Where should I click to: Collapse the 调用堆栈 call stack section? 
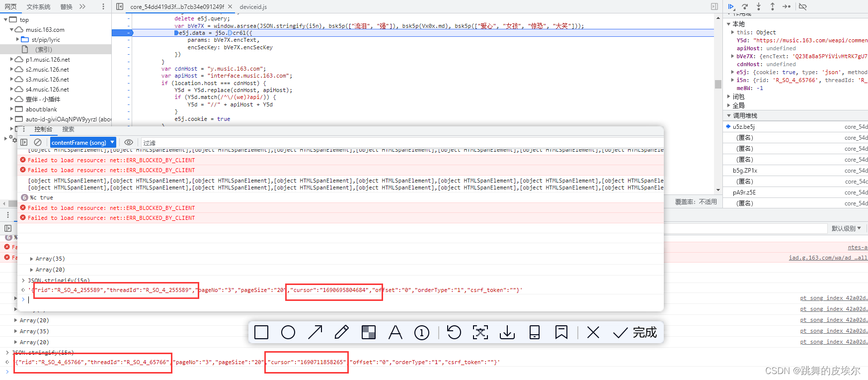pyautogui.click(x=729, y=115)
